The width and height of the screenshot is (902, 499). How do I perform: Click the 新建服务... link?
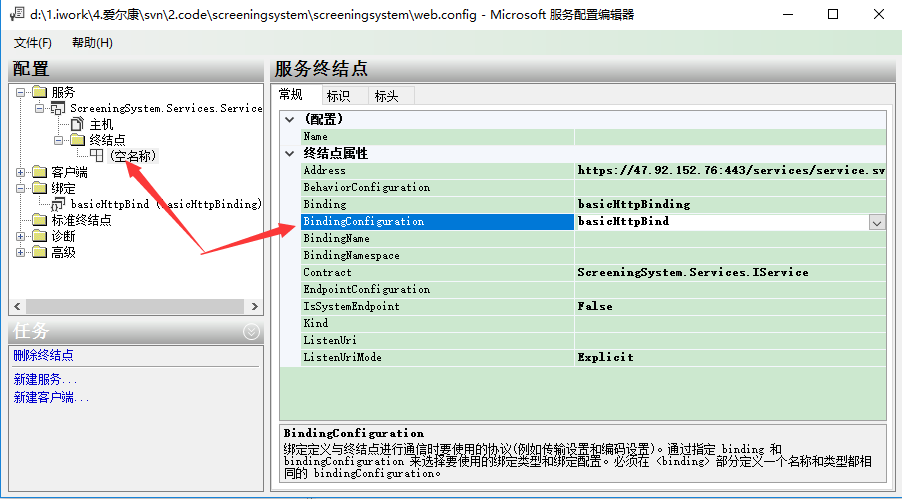(x=45, y=379)
